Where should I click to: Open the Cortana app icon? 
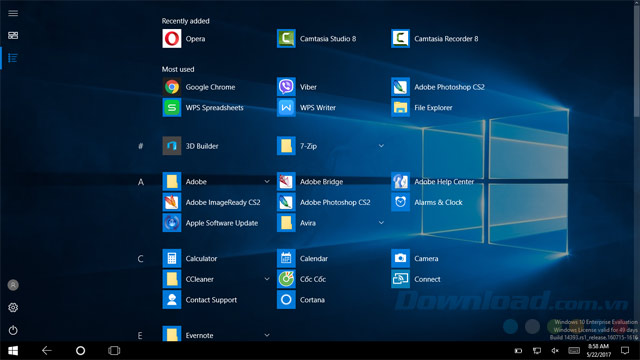pos(286,300)
